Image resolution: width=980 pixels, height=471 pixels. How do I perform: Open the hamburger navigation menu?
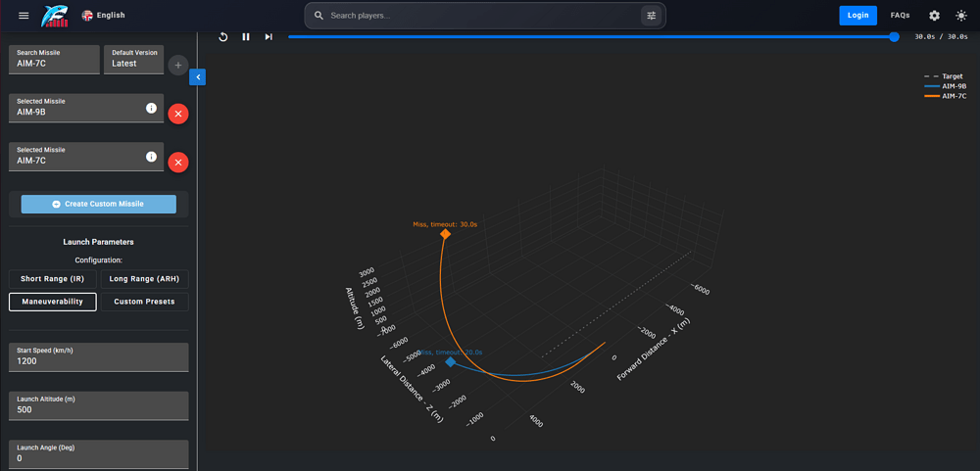click(24, 16)
